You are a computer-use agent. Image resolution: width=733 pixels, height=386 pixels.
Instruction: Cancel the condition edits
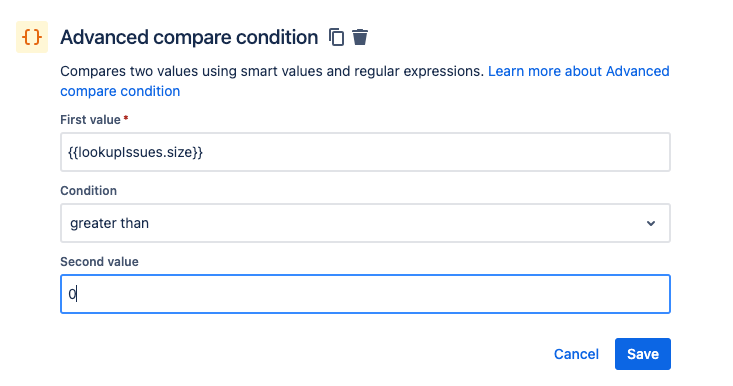576,354
